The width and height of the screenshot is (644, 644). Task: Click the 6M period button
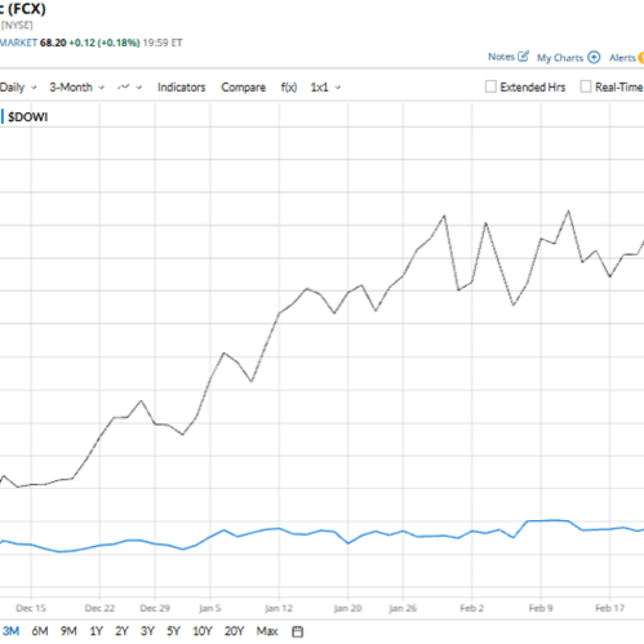click(39, 631)
